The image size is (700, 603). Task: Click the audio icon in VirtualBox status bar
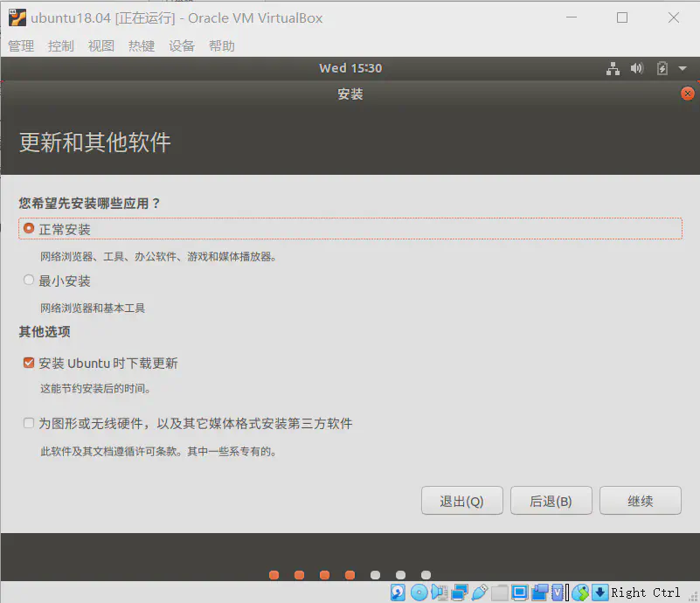pyautogui.click(x=440, y=592)
